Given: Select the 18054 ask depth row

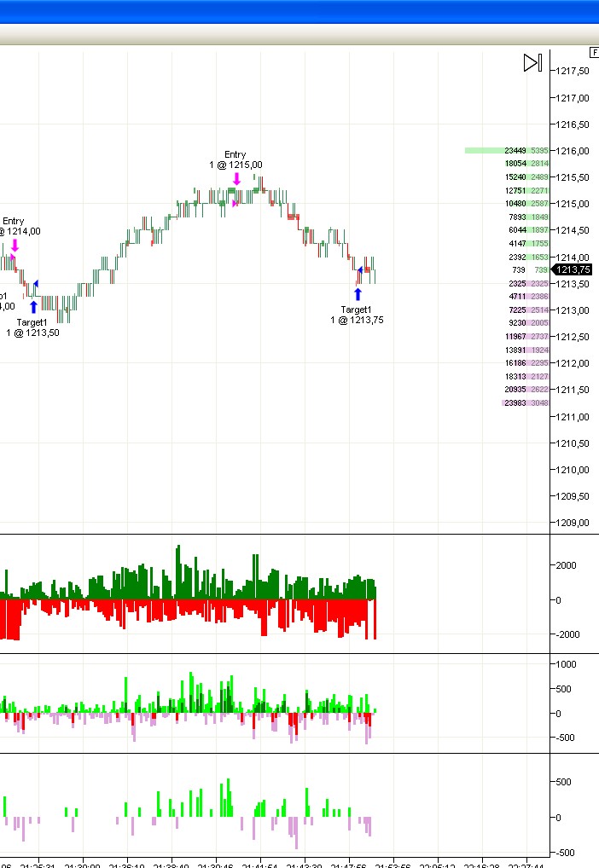Looking at the screenshot, I should coord(526,164).
